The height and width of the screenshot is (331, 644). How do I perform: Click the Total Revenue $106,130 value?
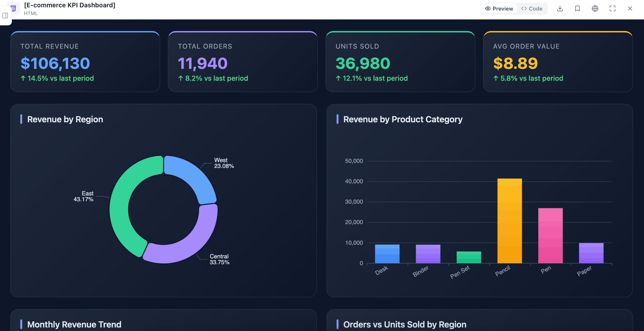pyautogui.click(x=55, y=63)
